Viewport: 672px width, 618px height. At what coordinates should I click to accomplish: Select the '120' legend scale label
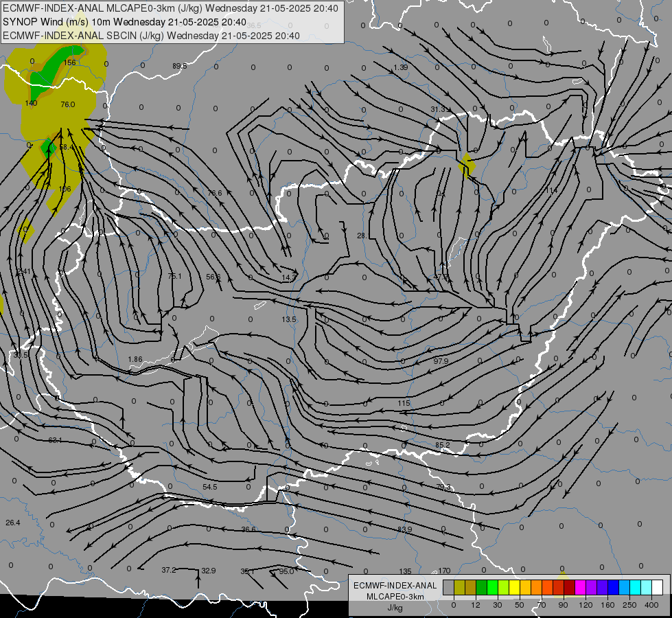click(x=586, y=605)
